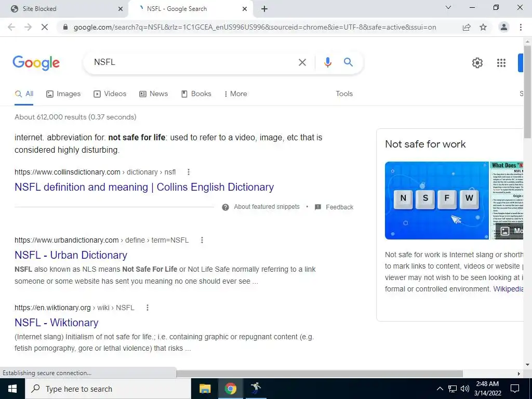Open the Windows Start menu
Viewport: 532px width, 399px height.
pyautogui.click(x=12, y=389)
